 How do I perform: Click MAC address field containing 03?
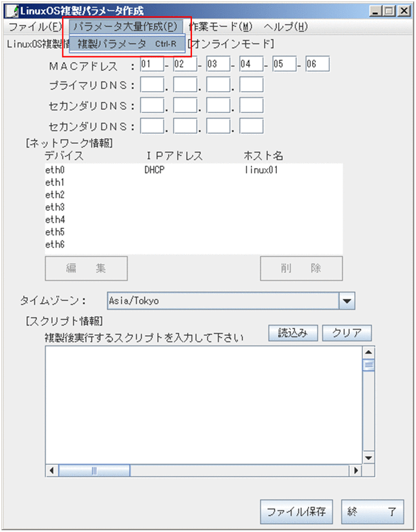(x=218, y=64)
